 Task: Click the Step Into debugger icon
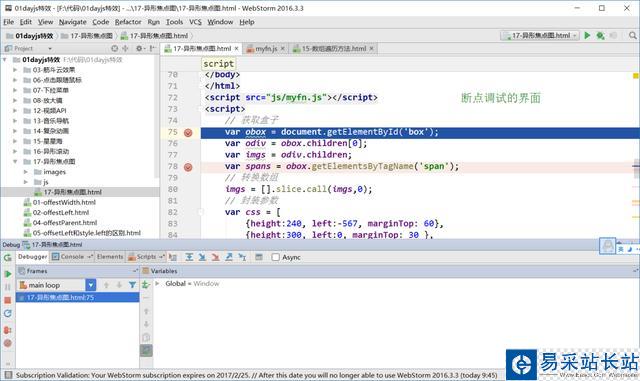point(202,257)
